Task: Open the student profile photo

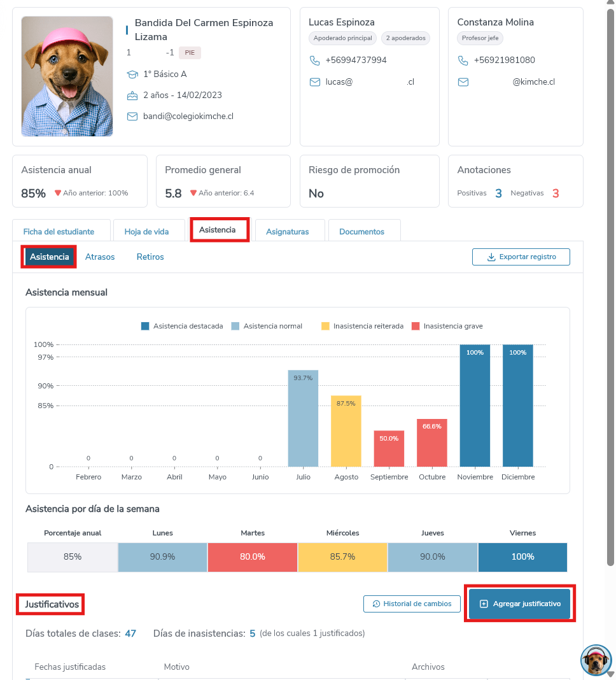Action: 67,76
